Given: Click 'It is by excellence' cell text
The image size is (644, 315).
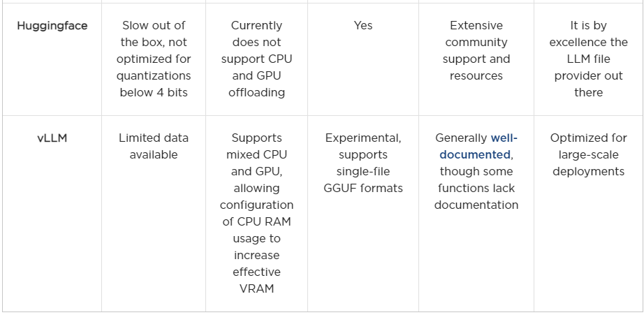Looking at the screenshot, I should click(588, 34).
